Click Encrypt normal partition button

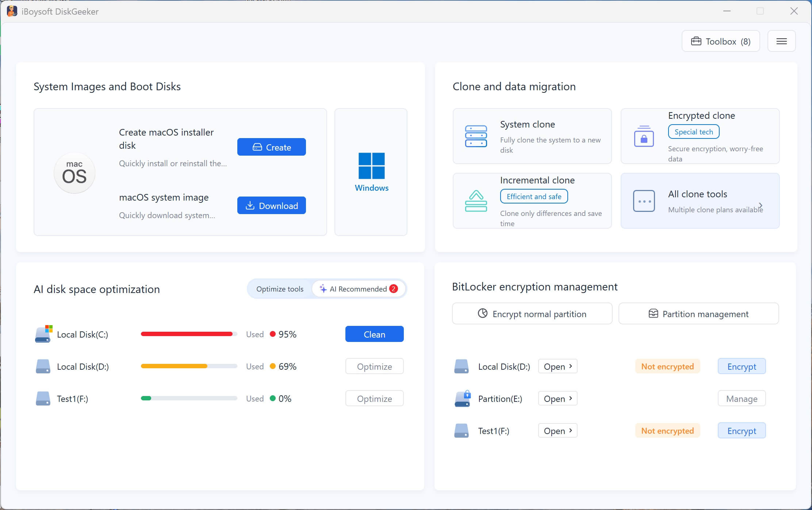(532, 313)
